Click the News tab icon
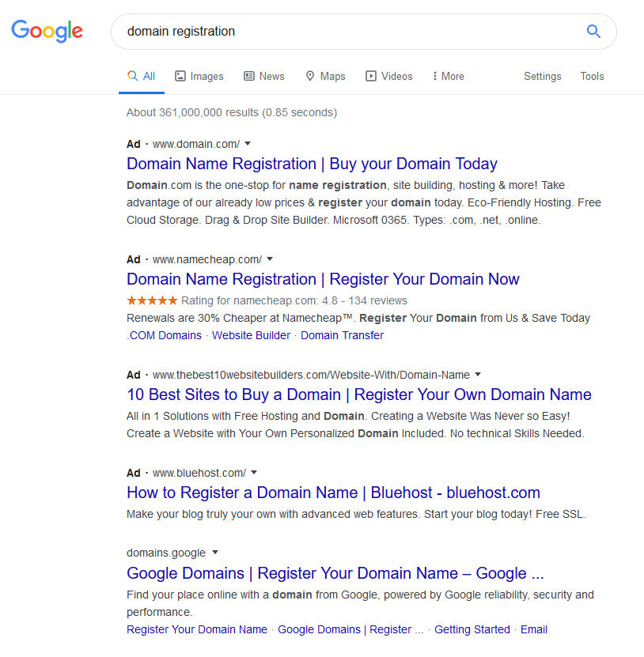 pyautogui.click(x=249, y=76)
